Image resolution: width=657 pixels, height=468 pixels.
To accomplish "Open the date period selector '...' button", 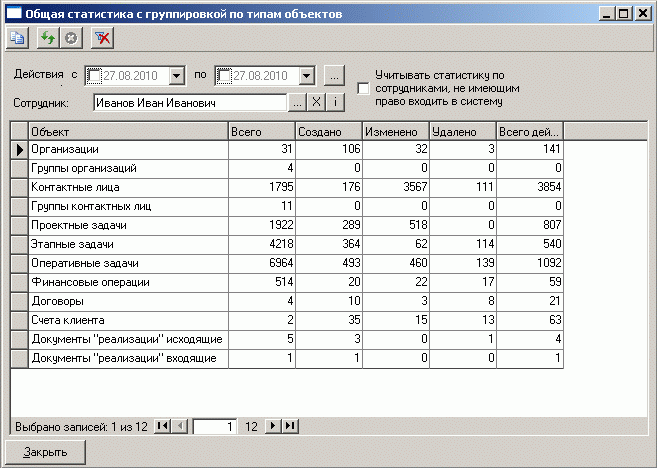I will point(334,76).
